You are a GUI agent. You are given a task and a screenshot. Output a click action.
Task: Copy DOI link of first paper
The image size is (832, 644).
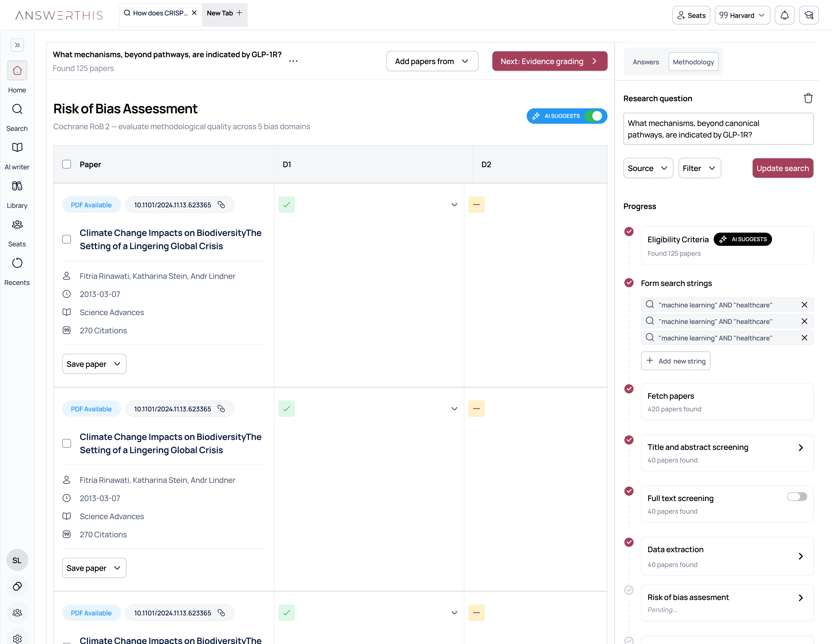coord(221,205)
